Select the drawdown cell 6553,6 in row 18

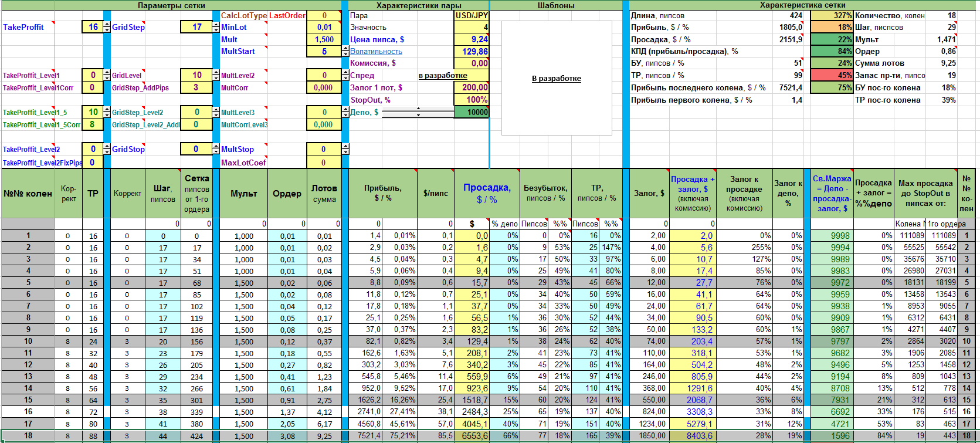[472, 436]
